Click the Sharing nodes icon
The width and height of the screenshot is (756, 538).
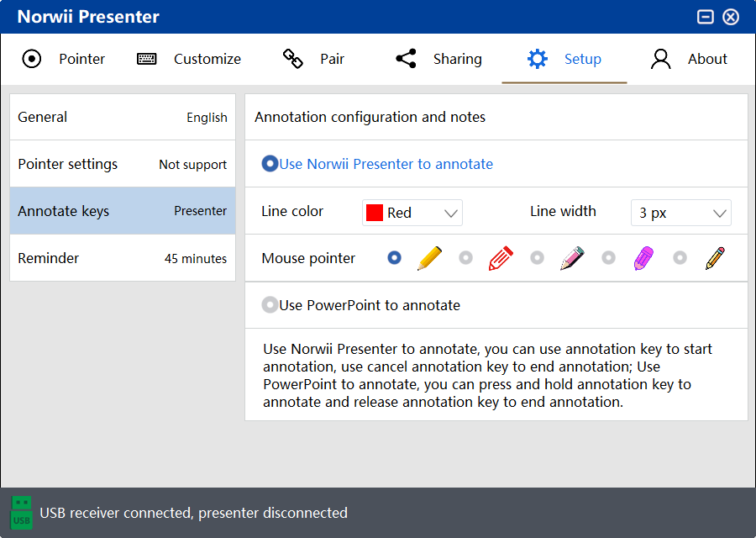pos(406,58)
